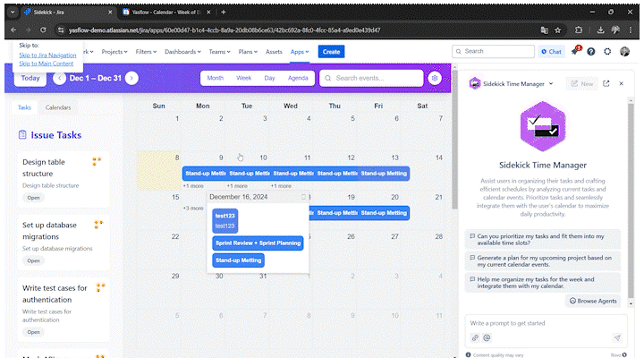Open a new browser tab
Viewport: 644px width, 358px height.
click(x=224, y=12)
